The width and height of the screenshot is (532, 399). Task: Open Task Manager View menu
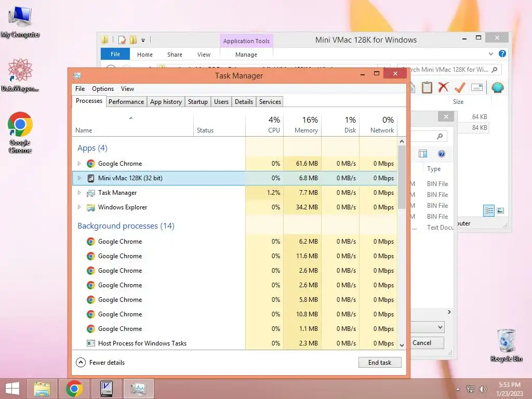127,88
